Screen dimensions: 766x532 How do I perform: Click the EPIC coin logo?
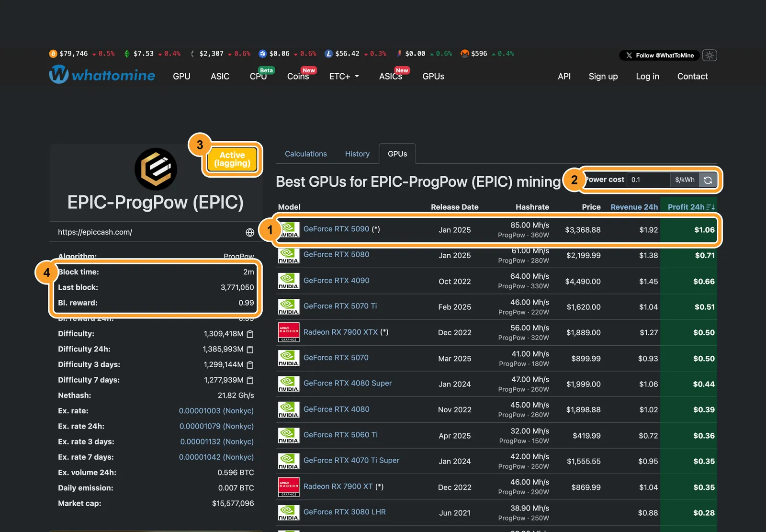[x=156, y=169]
